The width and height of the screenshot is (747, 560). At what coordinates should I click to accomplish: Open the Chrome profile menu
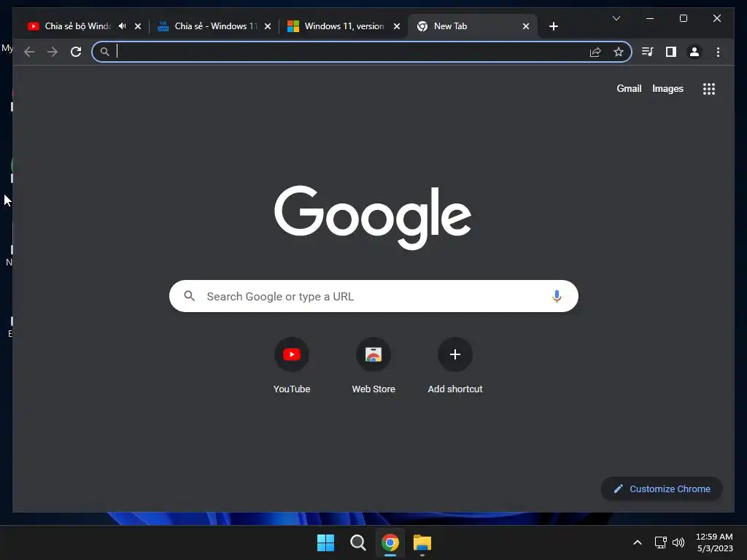tap(694, 52)
